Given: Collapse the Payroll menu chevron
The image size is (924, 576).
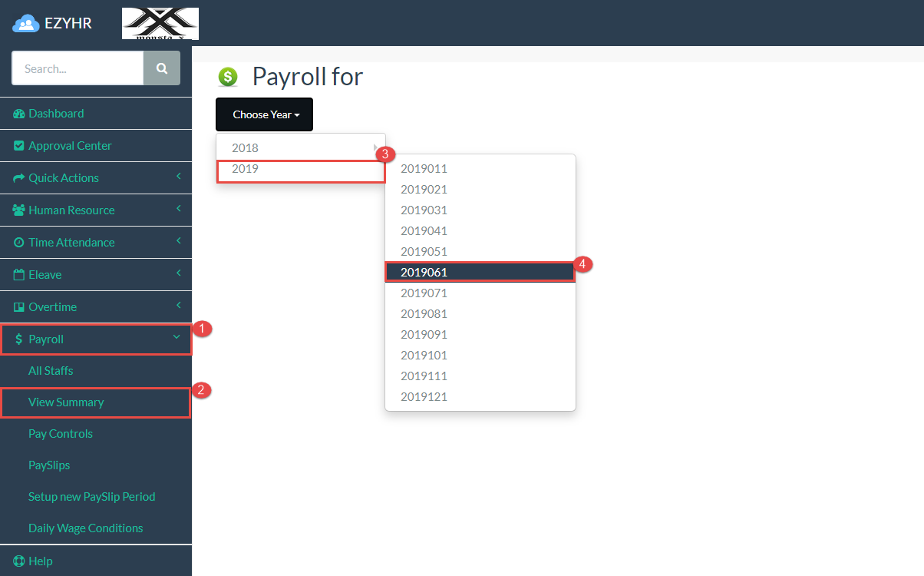Looking at the screenshot, I should click(x=177, y=338).
